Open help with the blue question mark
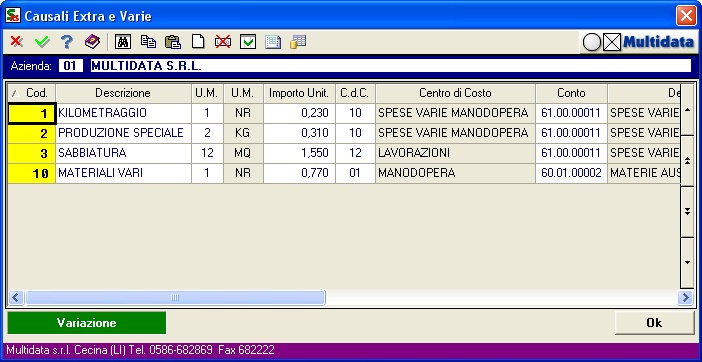702x362 pixels. (67, 42)
